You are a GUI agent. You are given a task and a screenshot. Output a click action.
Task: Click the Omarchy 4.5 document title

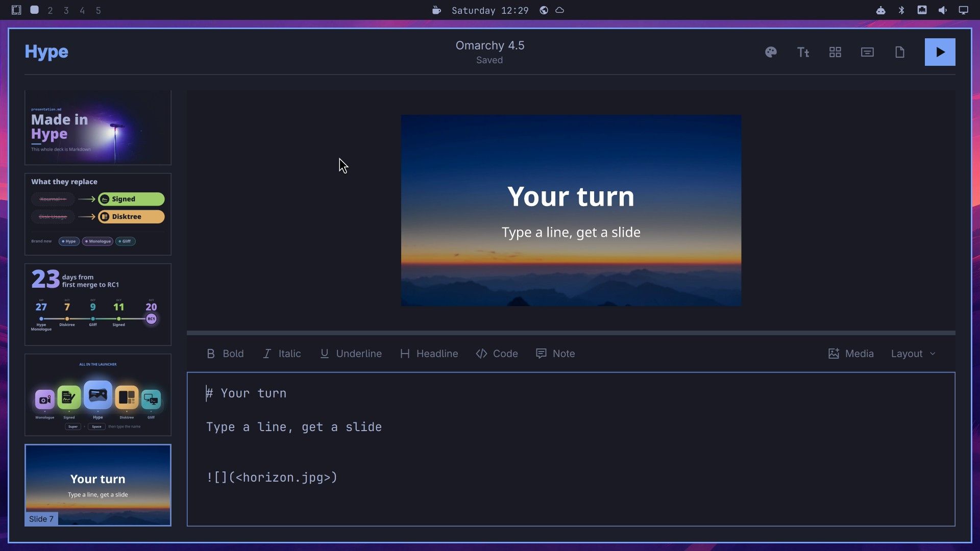click(x=490, y=45)
